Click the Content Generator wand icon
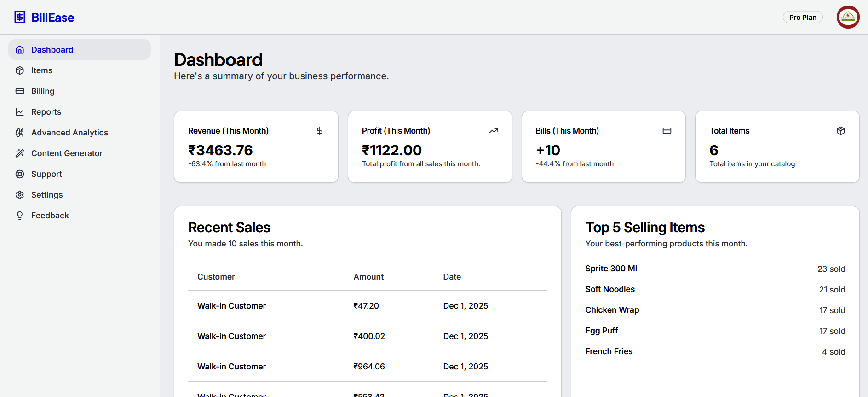The height and width of the screenshot is (397, 868). click(20, 153)
